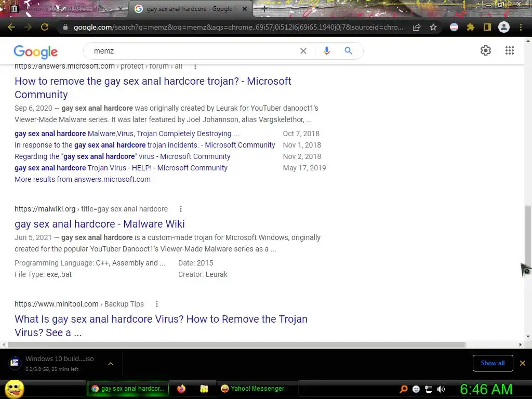The image size is (532, 399).
Task: Expand the ISO download options chevron
Action: 110,364
